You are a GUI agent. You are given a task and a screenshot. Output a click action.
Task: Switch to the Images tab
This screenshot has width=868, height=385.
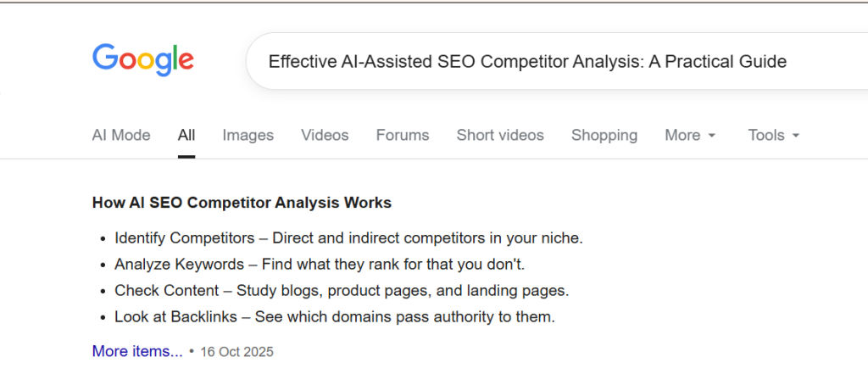(x=248, y=135)
